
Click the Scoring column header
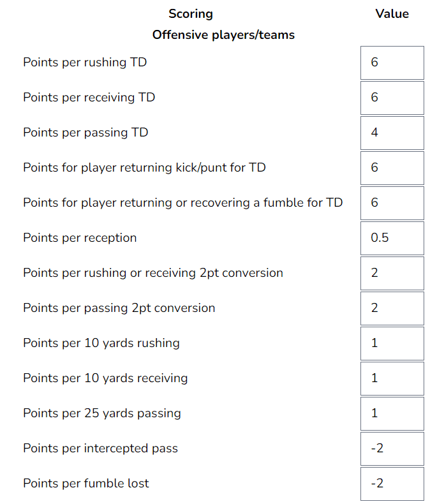coord(191,14)
